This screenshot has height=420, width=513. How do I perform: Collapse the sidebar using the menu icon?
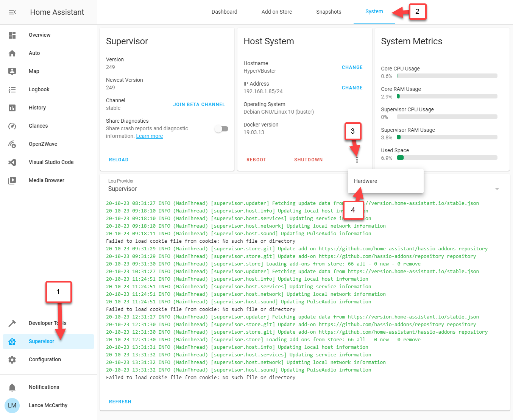tap(12, 12)
